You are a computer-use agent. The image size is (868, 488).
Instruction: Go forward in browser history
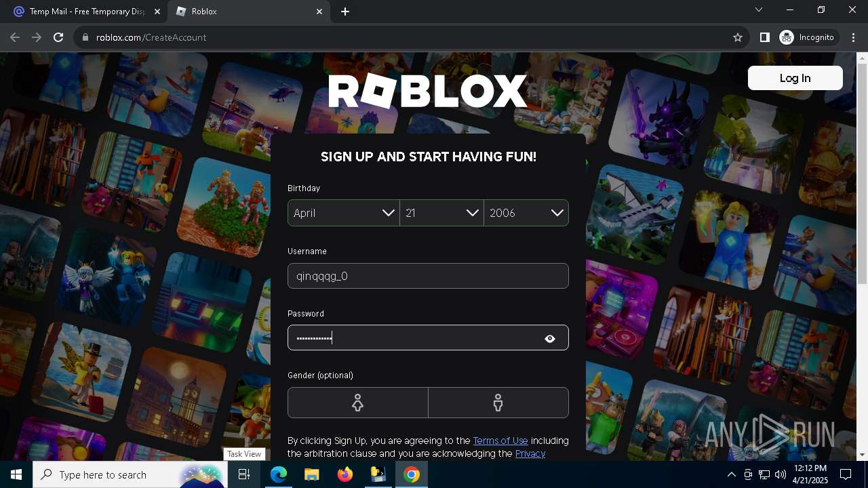[37, 37]
